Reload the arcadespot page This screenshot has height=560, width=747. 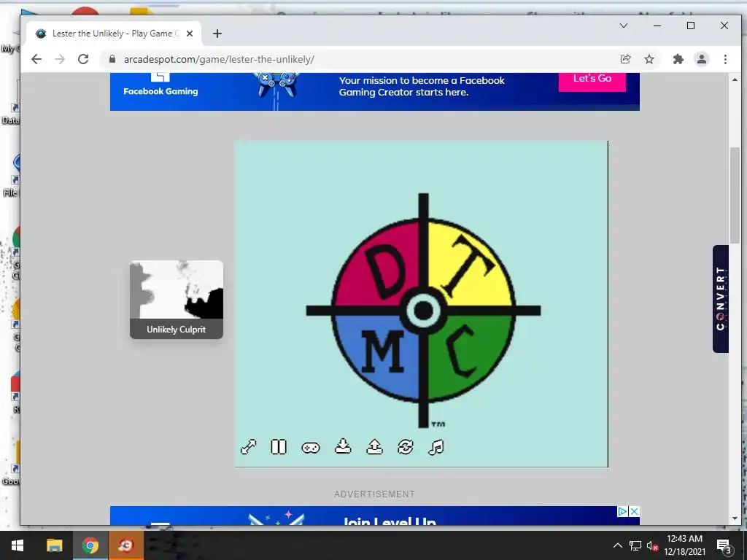point(83,59)
